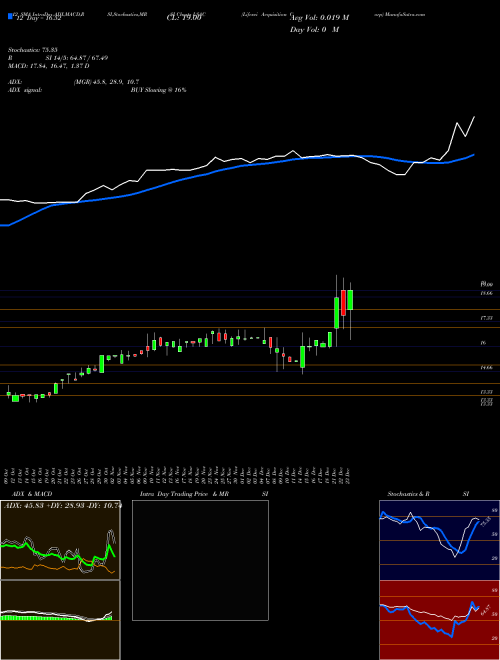Click the 73.33 value label in the Stochastics panel
The height and width of the screenshot is (660, 500).
[485, 522]
